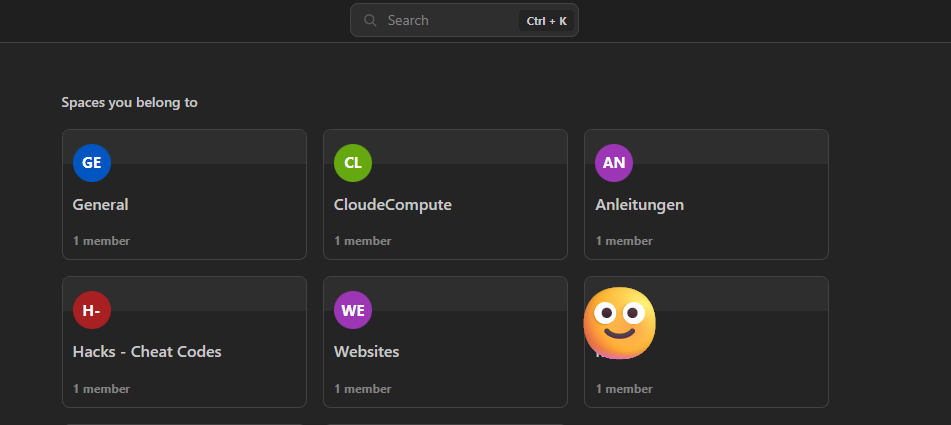Click the blue GE space avatar

coord(91,162)
